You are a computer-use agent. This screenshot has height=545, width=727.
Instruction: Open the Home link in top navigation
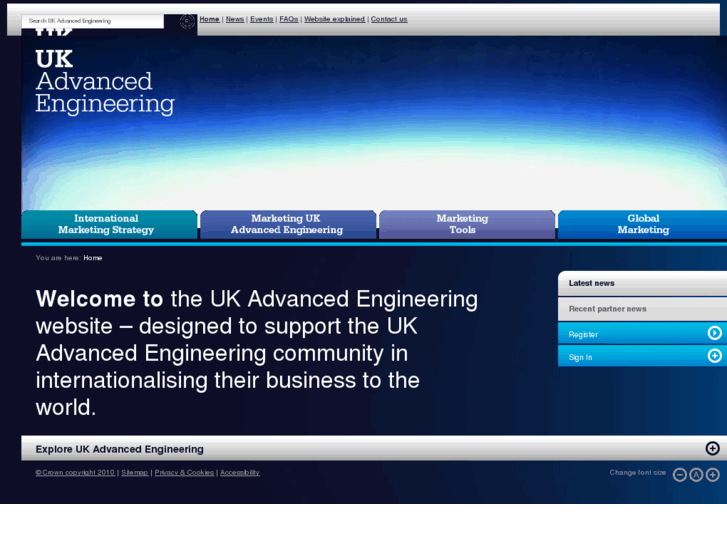coord(209,19)
